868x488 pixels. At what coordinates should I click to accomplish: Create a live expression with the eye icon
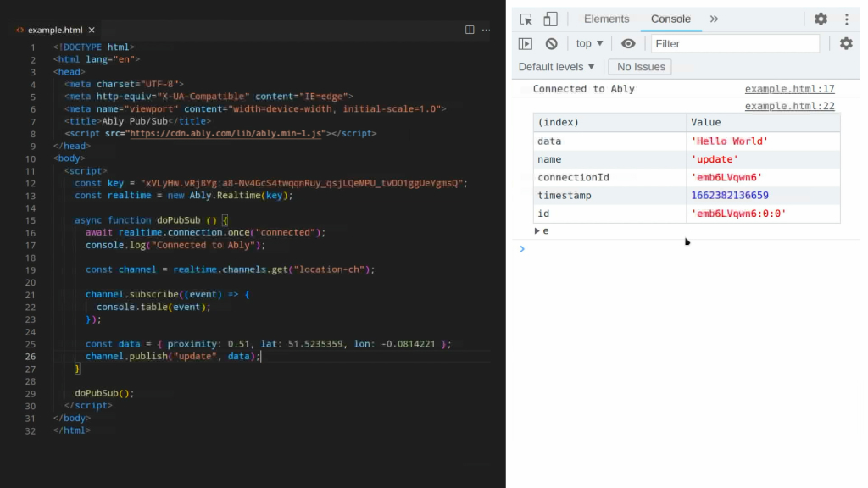(628, 44)
